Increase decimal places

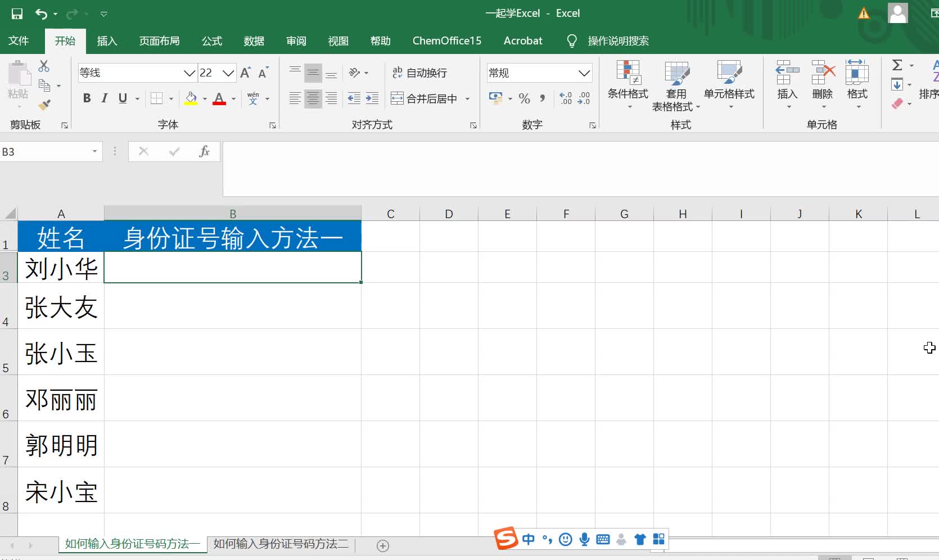tap(566, 98)
